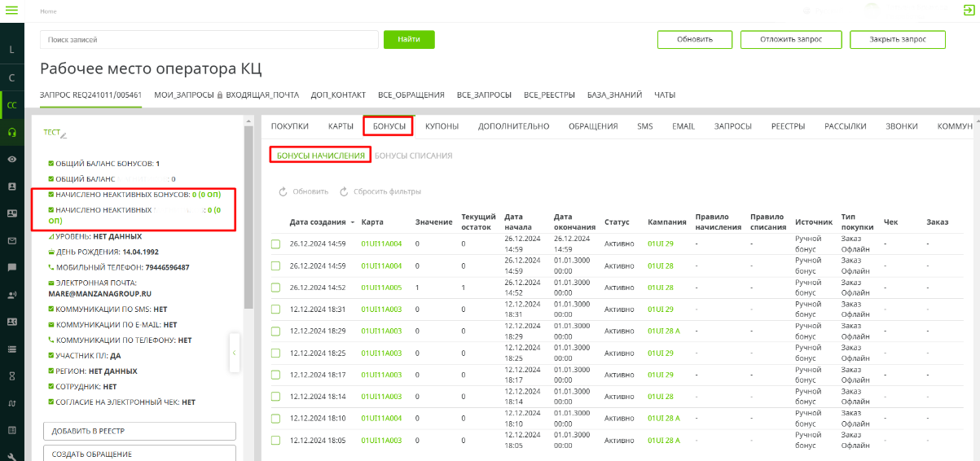Image resolution: width=980 pixels, height=461 pixels.
Task: Click the pencil edit icon next to ТЕСТ
Action: (x=64, y=134)
